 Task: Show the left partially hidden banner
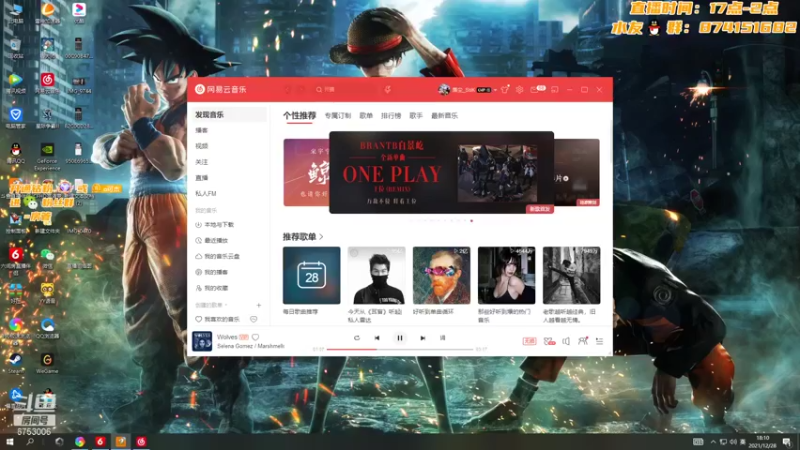[306, 172]
